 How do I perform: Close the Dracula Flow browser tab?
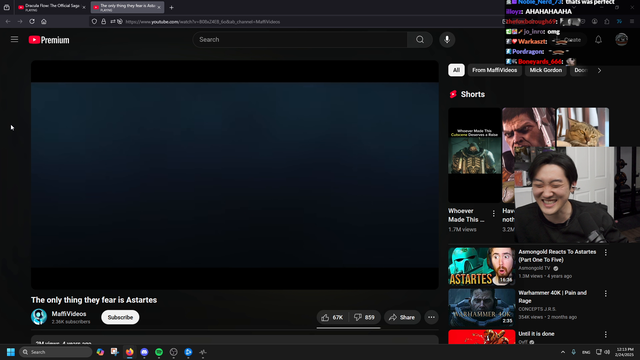(84, 7)
